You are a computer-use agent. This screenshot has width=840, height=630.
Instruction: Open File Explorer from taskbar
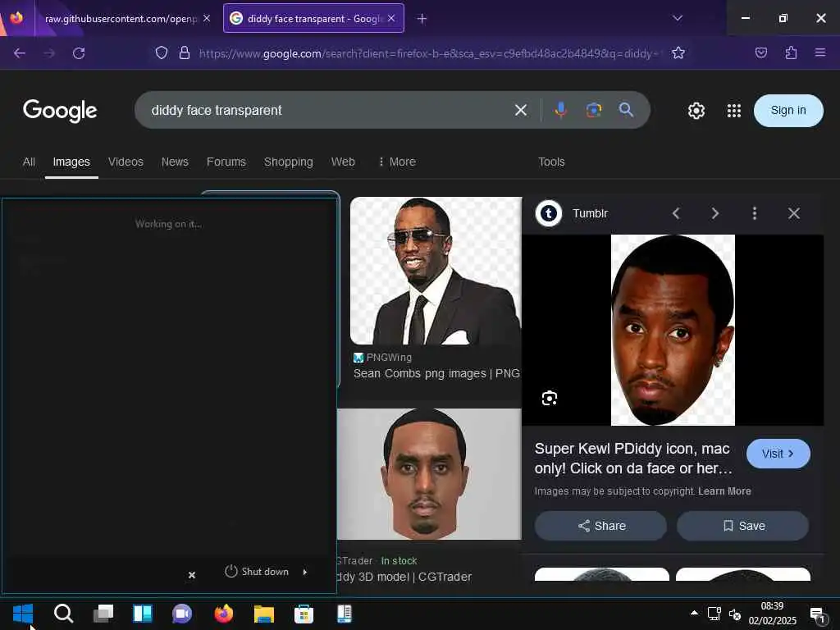tap(263, 614)
